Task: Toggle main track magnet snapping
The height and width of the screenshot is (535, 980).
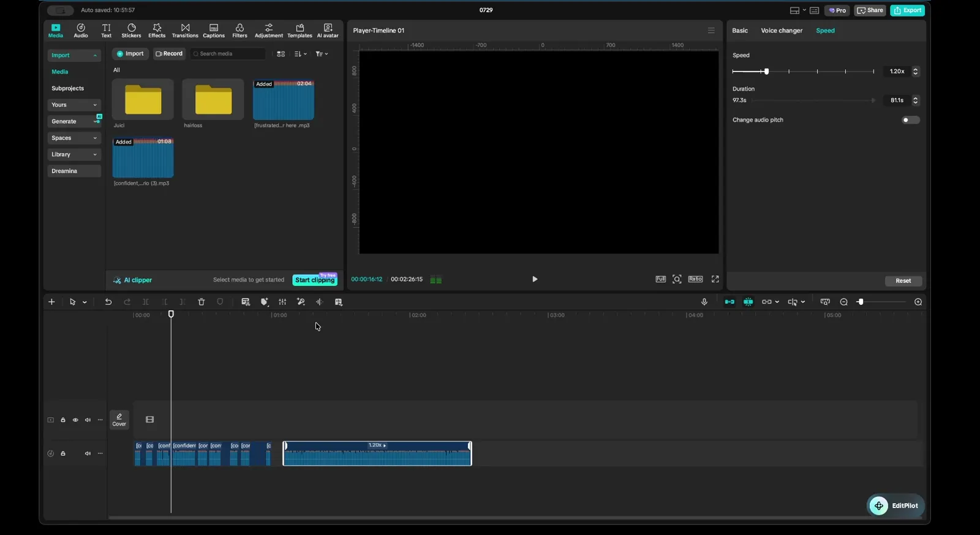Action: pyautogui.click(x=729, y=302)
